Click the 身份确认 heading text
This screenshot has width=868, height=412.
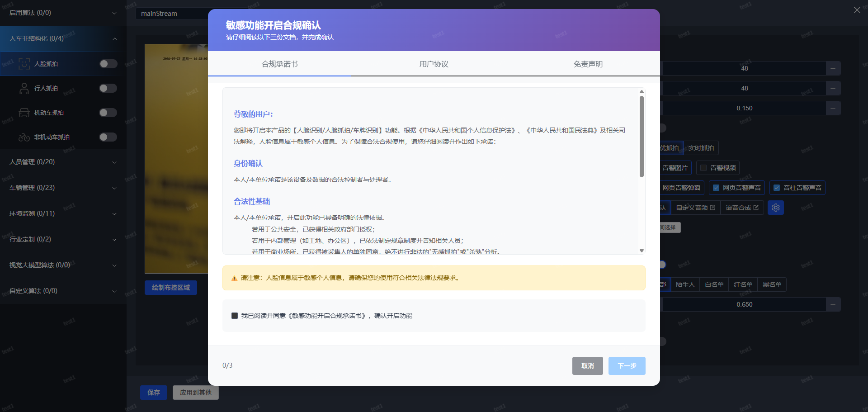[x=248, y=164]
